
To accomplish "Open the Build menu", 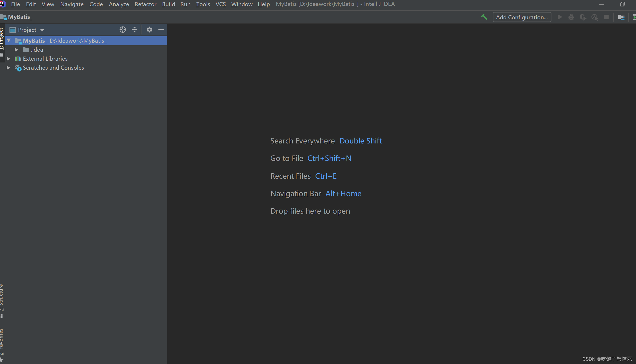I will click(169, 4).
